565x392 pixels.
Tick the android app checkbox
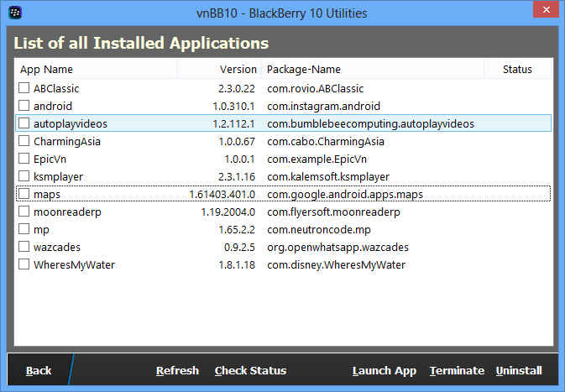[24, 106]
